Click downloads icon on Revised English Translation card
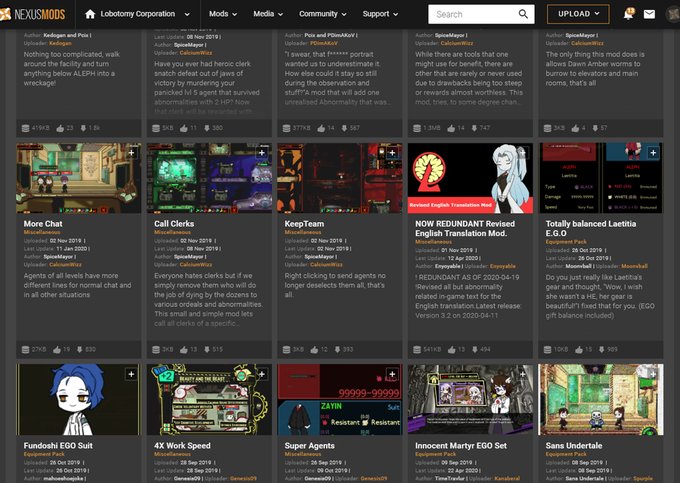680x483 pixels. pos(475,349)
